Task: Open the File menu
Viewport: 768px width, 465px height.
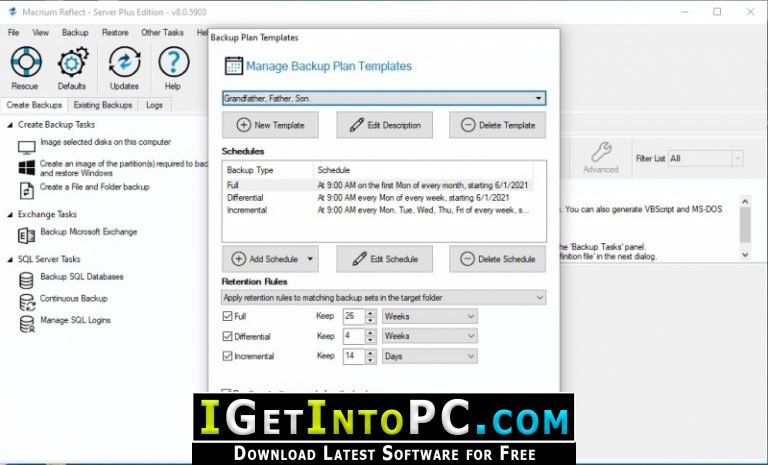Action: point(14,32)
